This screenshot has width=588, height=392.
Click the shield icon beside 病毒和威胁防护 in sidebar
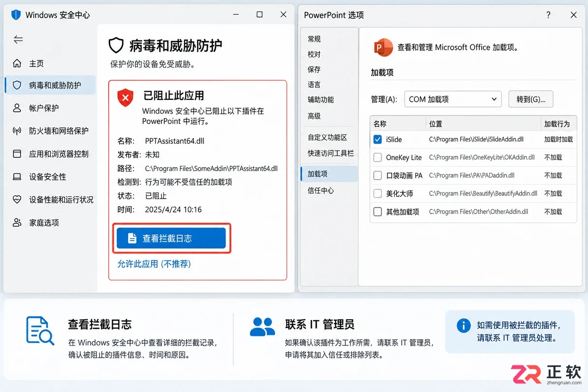pos(17,85)
